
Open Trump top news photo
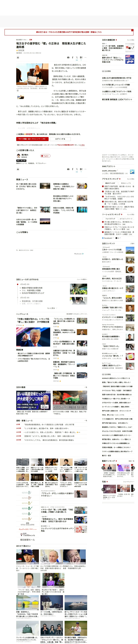tap(33, 337)
